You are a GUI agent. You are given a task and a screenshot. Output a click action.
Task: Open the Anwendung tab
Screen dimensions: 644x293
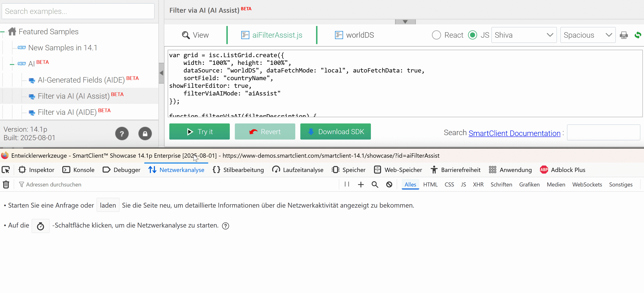click(x=510, y=170)
